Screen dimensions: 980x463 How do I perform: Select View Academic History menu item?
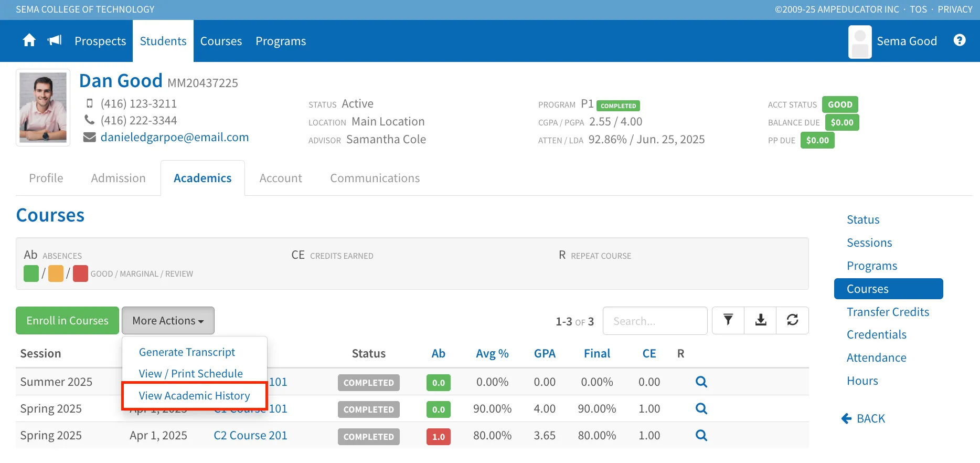[x=194, y=396]
